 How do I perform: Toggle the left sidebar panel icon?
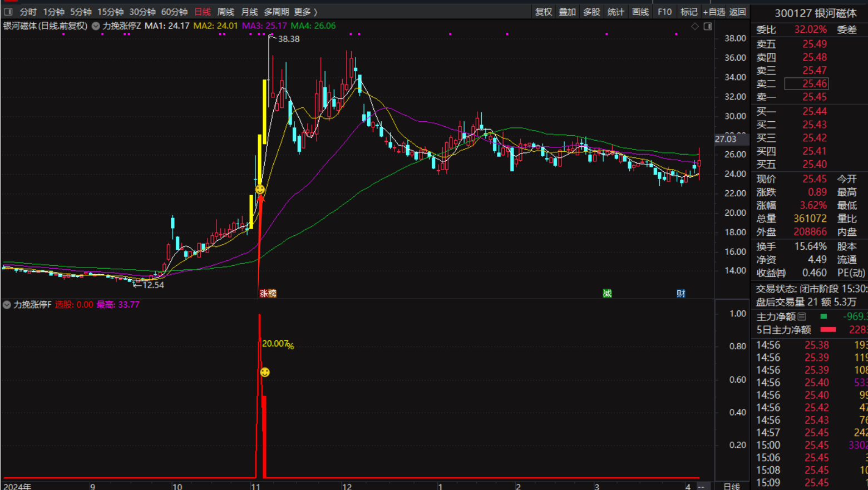[8, 12]
